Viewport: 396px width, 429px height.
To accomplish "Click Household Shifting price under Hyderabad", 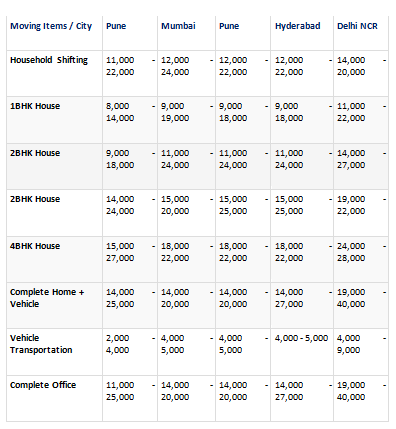I will tap(303, 66).
